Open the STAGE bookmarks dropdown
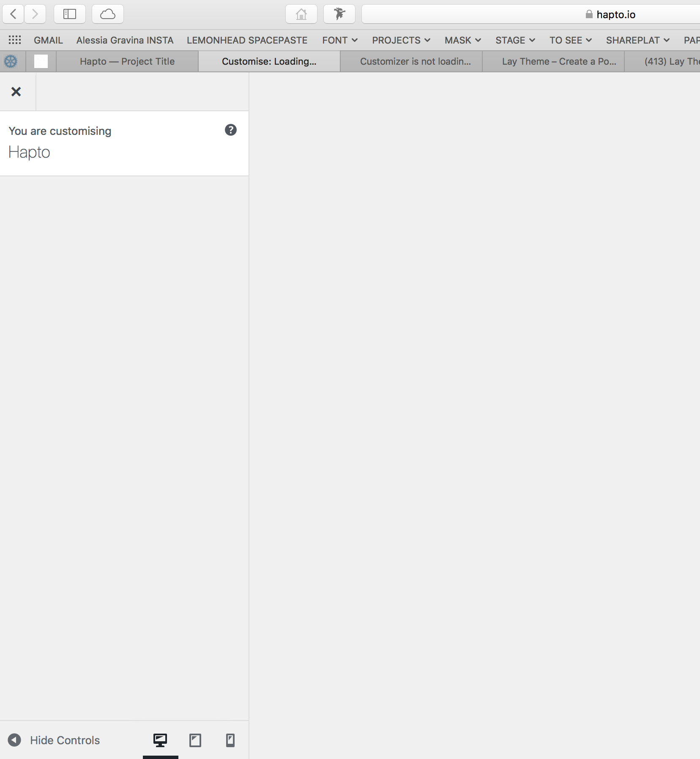The image size is (700, 759). point(515,40)
